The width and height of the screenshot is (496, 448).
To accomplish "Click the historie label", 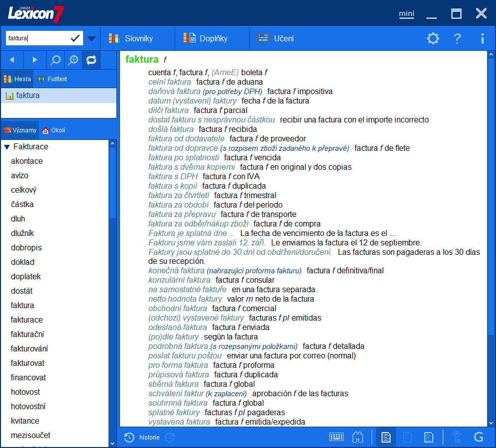I will pyautogui.click(x=149, y=437).
